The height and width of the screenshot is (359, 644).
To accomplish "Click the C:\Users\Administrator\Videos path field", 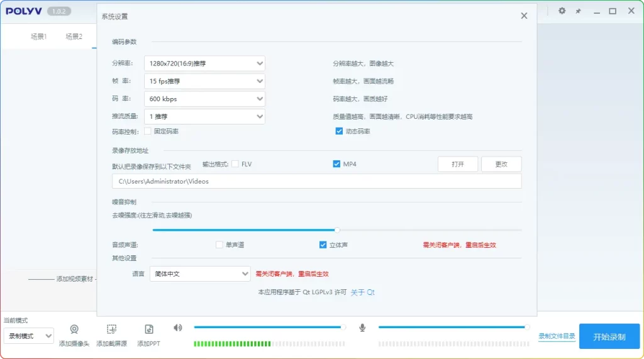I will pyautogui.click(x=317, y=181).
